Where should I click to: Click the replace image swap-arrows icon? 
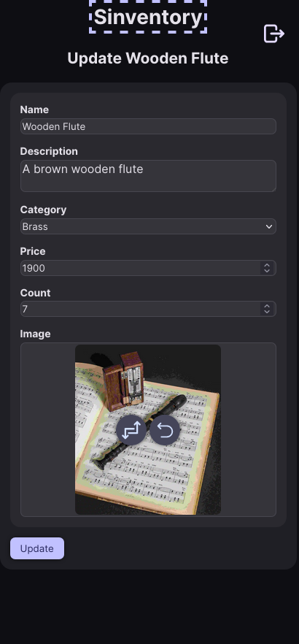click(x=131, y=430)
